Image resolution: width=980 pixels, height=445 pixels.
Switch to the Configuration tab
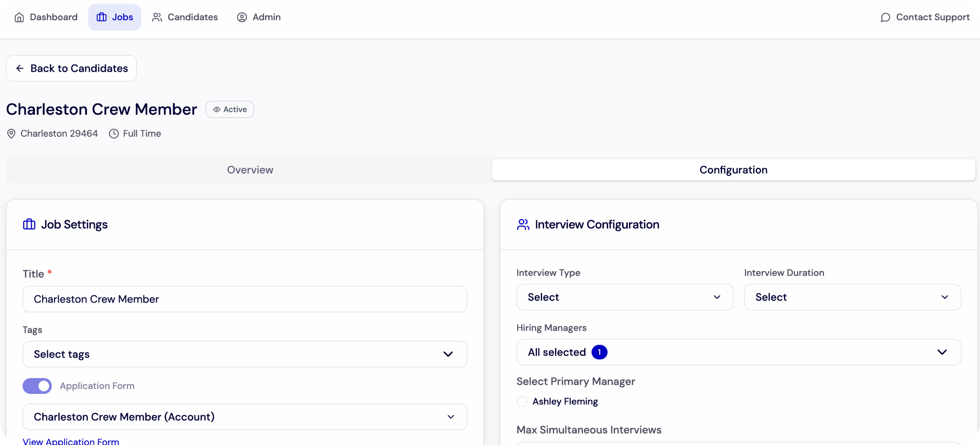click(734, 170)
